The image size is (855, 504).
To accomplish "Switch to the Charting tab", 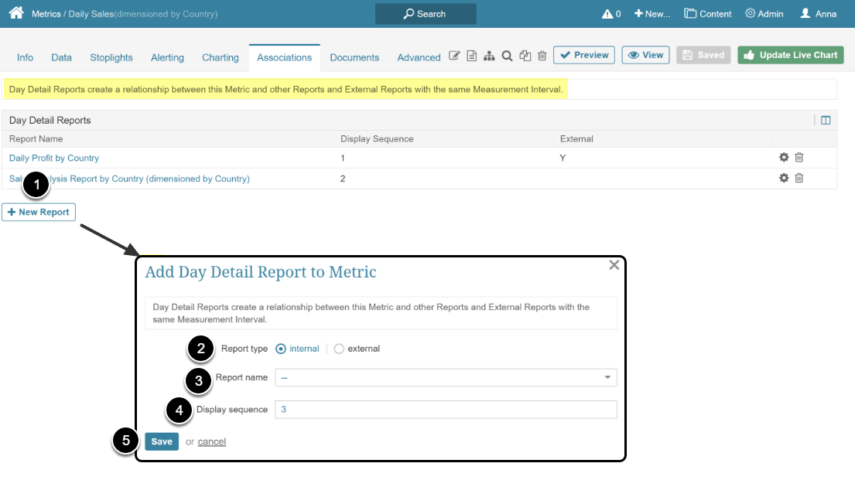I will click(x=221, y=57).
